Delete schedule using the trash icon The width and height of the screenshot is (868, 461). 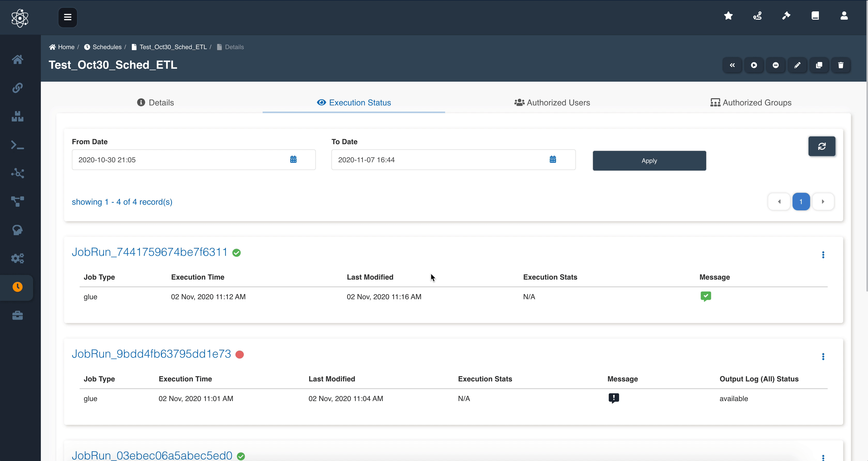pyautogui.click(x=841, y=65)
